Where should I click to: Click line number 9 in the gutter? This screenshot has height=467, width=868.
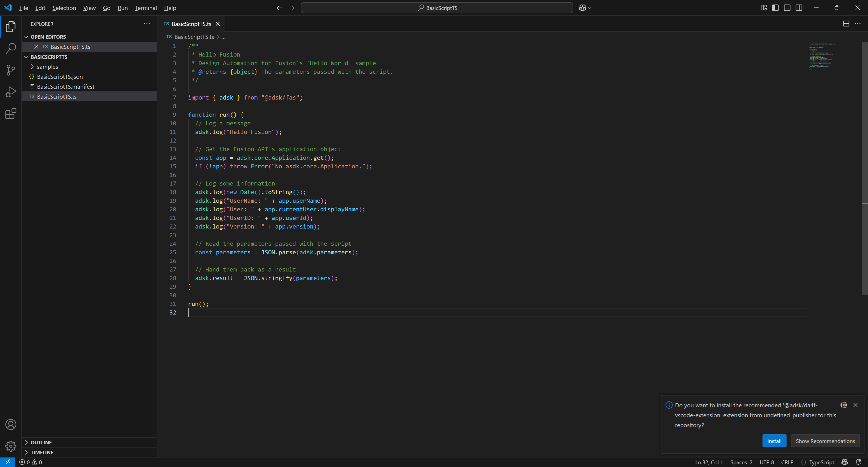point(174,115)
